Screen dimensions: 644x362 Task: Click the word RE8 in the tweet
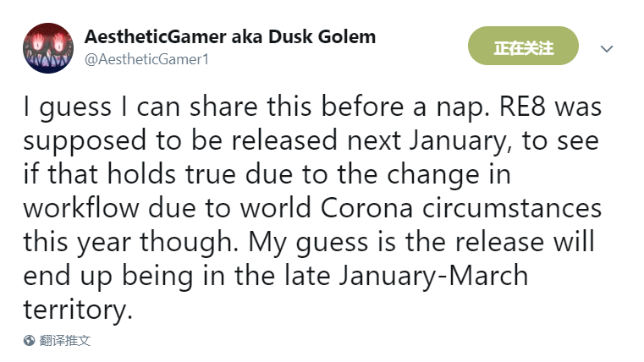522,107
